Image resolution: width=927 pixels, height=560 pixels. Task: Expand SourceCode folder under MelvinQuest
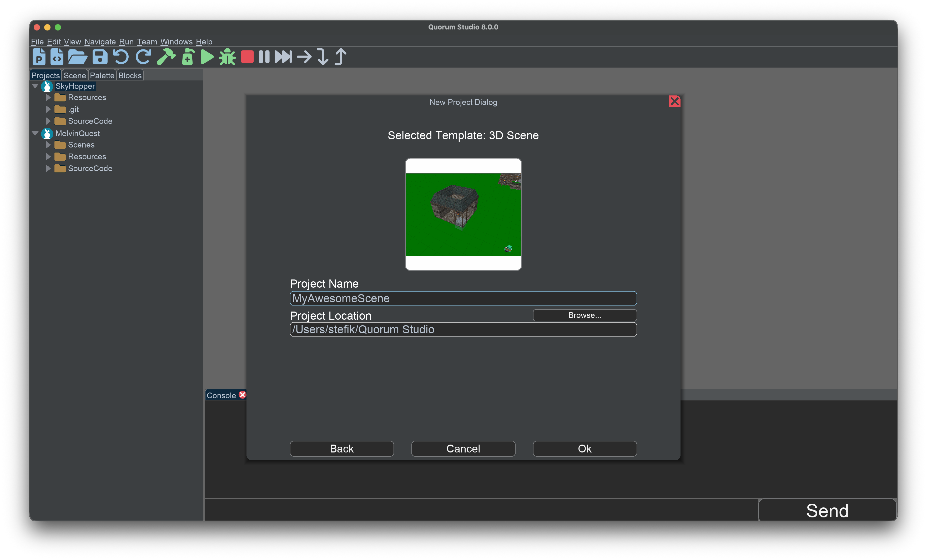click(x=48, y=169)
